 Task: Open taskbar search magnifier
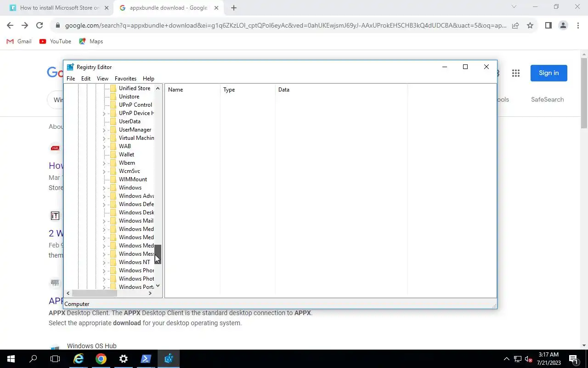click(x=33, y=359)
